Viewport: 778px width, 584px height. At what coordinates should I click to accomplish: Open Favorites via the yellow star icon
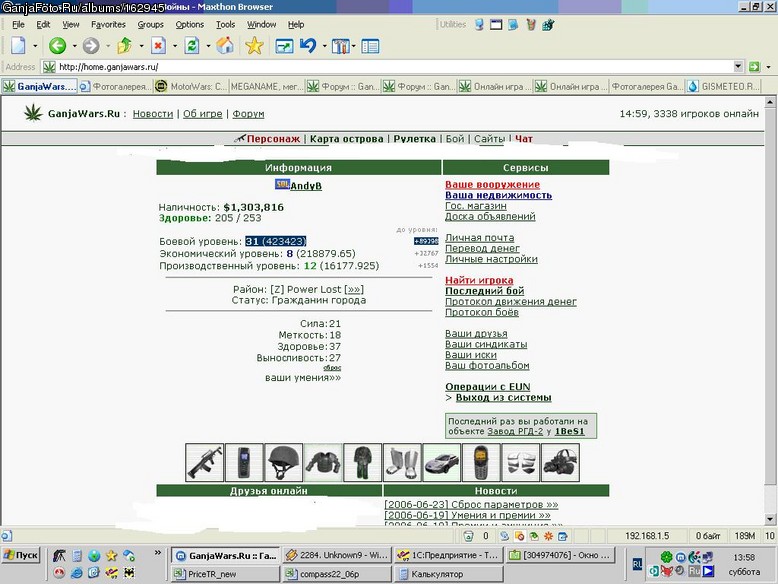(x=254, y=46)
